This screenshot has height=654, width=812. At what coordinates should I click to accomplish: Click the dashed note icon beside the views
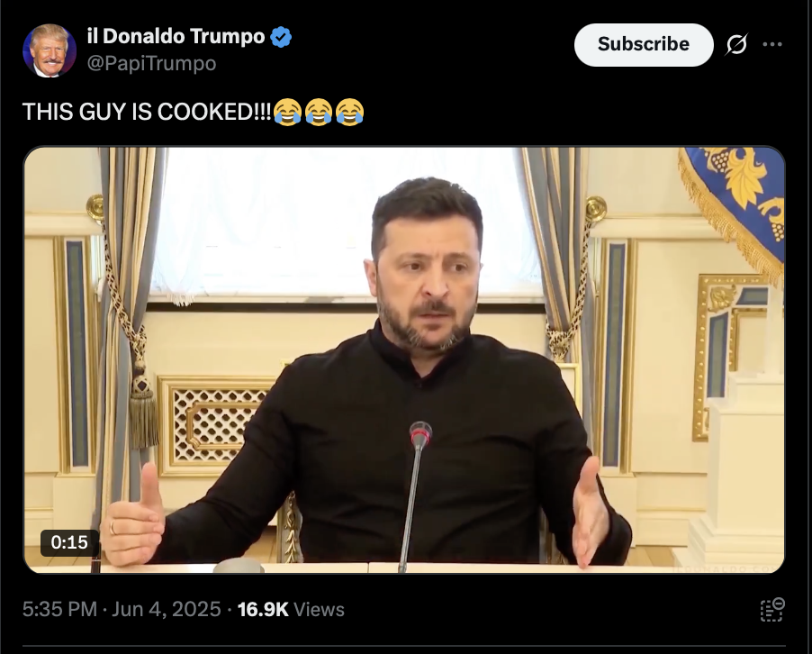pyautogui.click(x=772, y=610)
